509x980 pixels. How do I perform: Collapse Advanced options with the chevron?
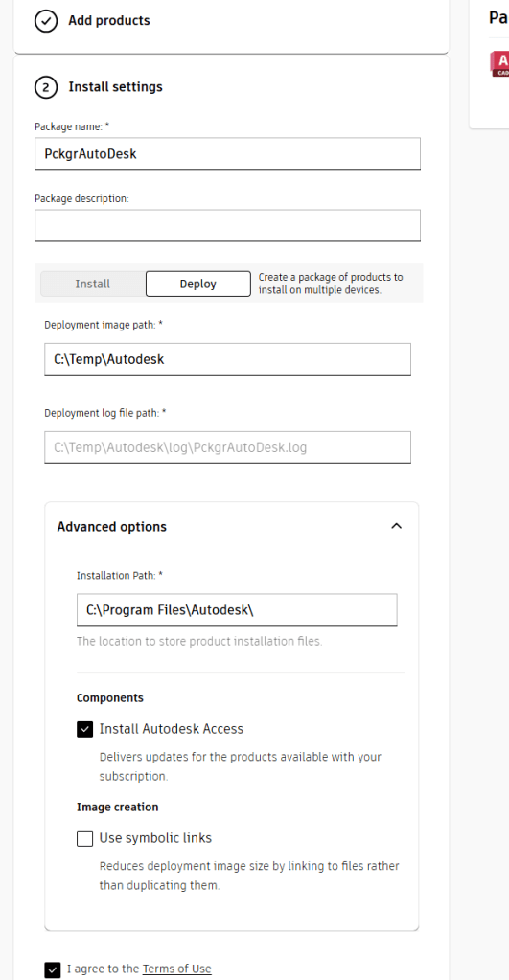coord(396,526)
